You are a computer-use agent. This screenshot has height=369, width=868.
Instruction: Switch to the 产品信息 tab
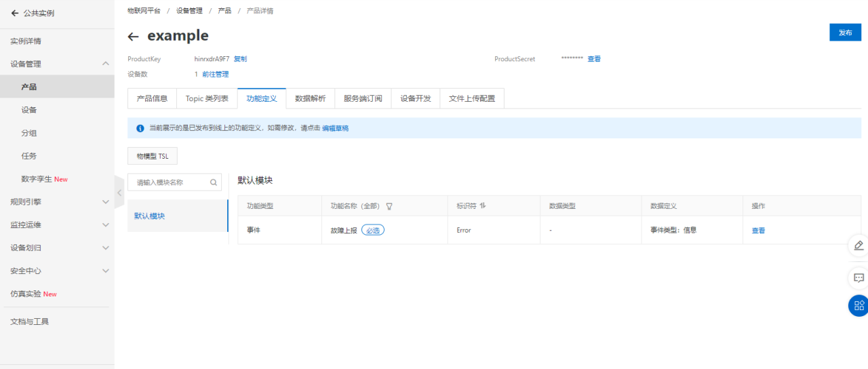(x=152, y=98)
